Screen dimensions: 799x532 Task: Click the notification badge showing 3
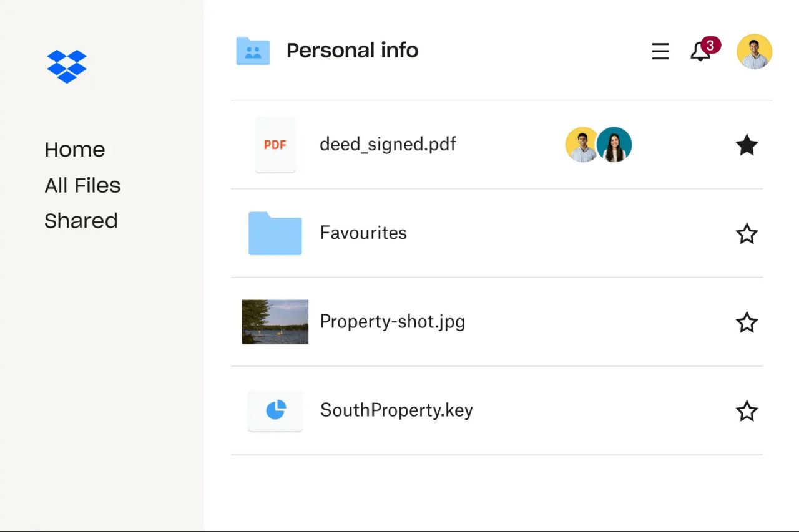click(x=712, y=44)
